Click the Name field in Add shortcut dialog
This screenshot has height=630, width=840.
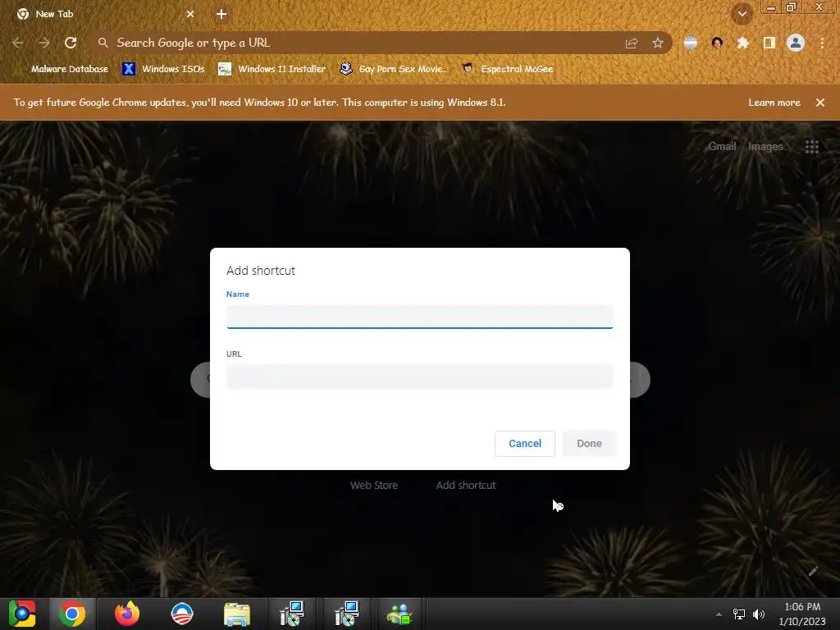coord(419,317)
